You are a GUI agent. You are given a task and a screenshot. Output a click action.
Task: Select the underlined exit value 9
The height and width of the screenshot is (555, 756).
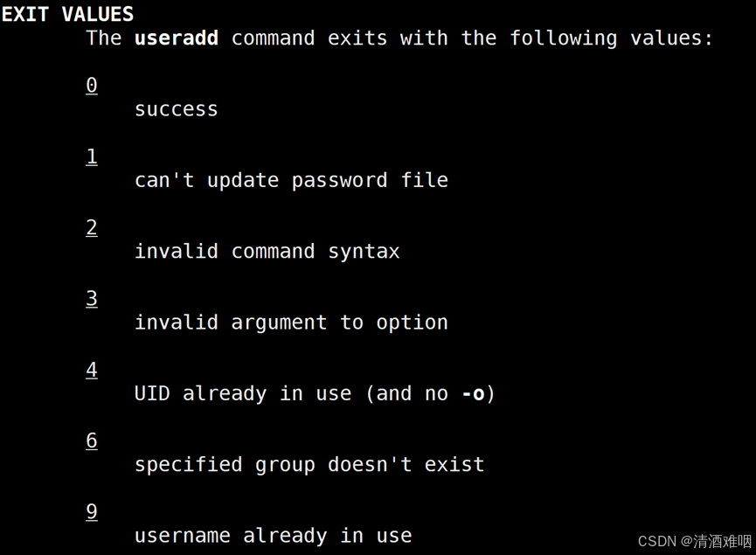click(x=92, y=512)
